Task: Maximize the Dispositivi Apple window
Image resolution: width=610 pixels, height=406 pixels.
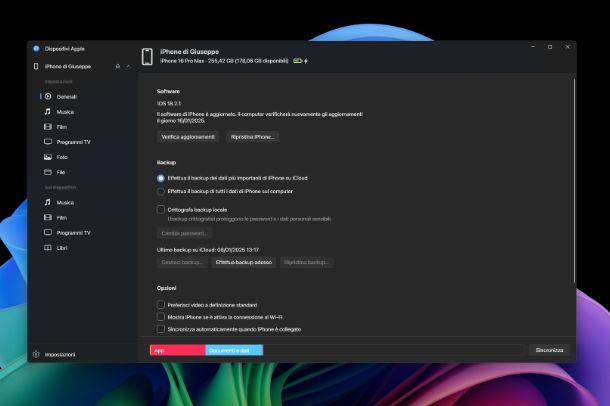Action: 550,47
